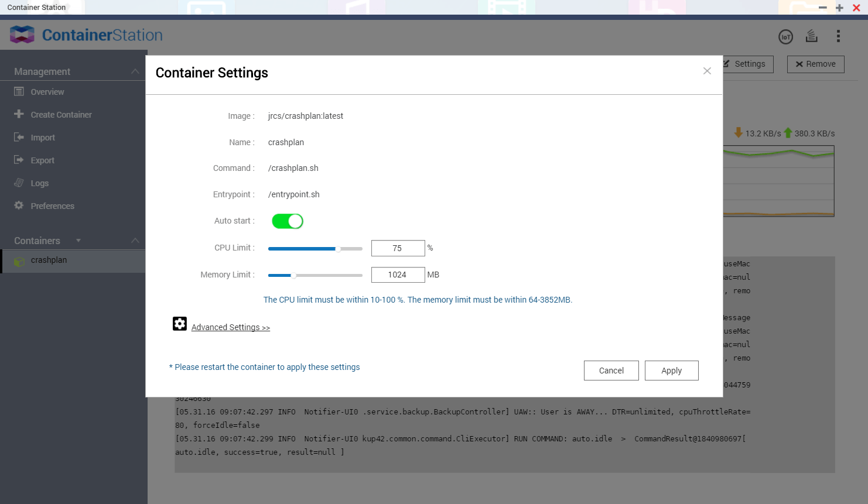This screenshot has height=504, width=868.
Task: Click the Preferences gear icon
Action: coord(19,205)
